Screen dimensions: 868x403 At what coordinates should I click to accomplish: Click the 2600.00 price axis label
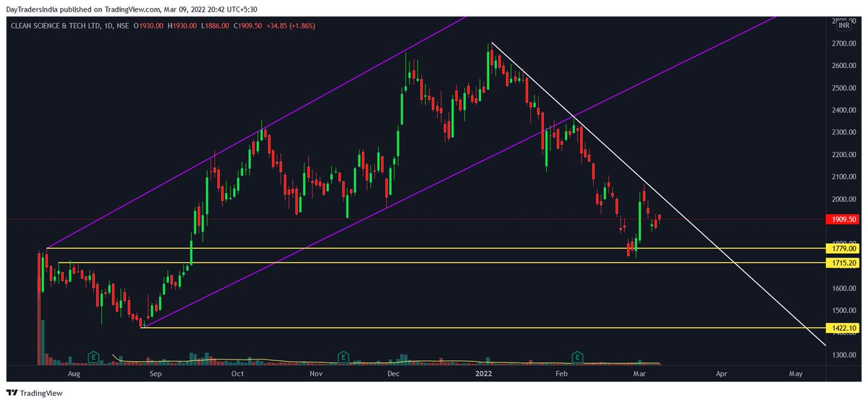coord(843,66)
